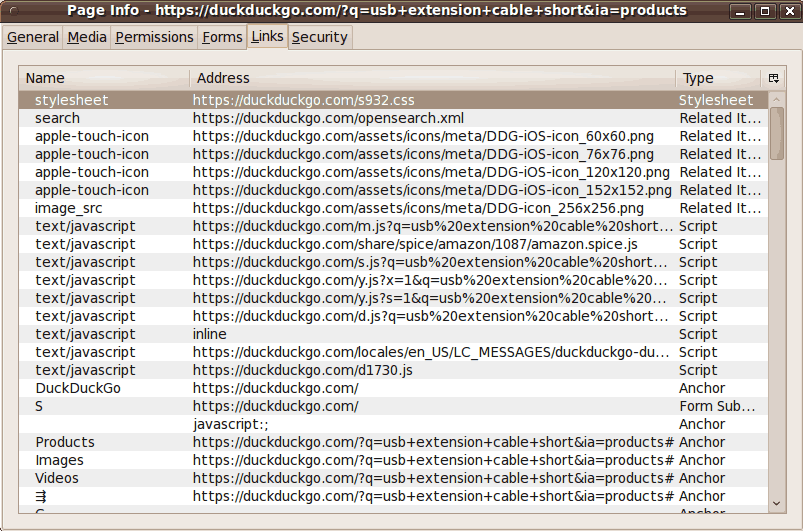Select the DDG-iOS-icon_60x60.png row

[393, 136]
